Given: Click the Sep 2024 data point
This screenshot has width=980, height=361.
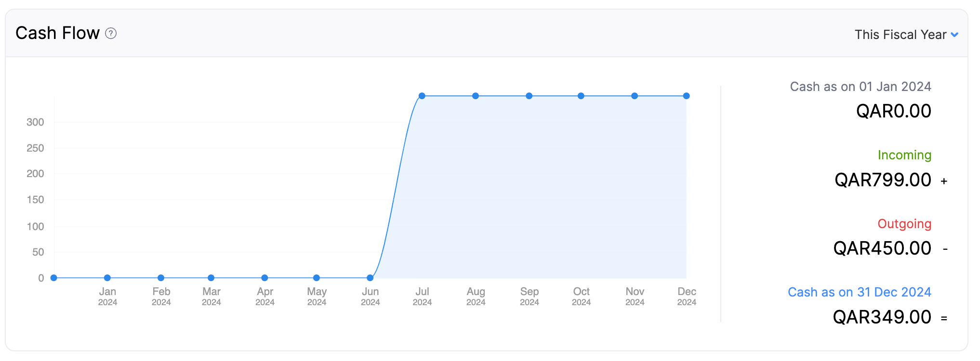Looking at the screenshot, I should coord(529,95).
